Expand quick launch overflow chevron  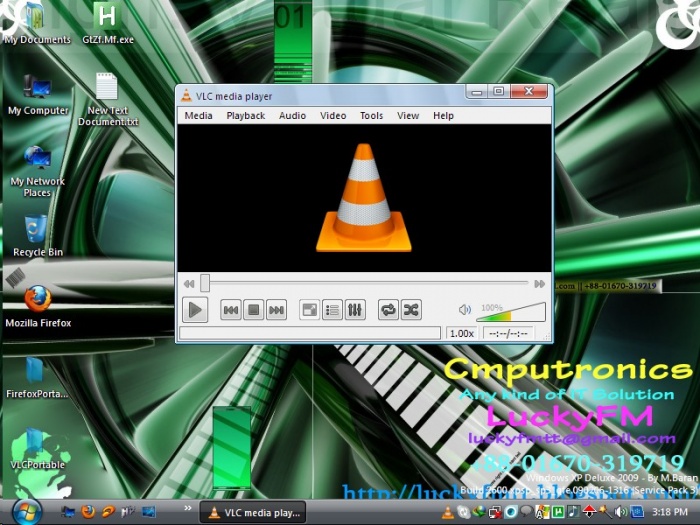click(188, 508)
